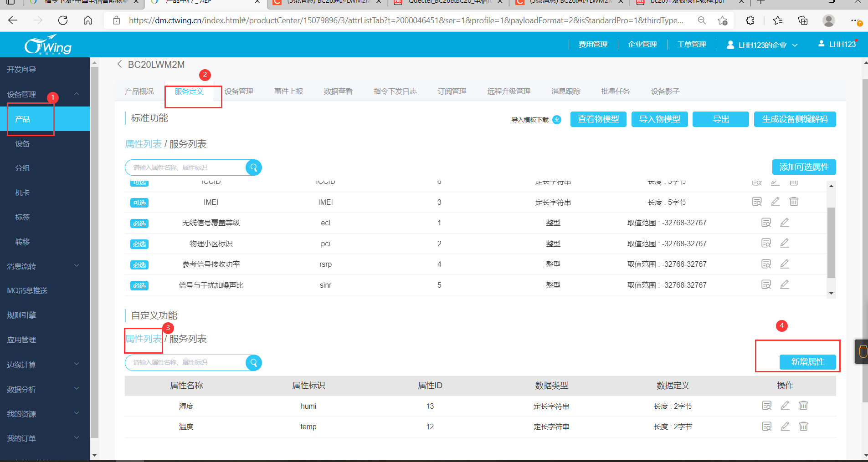Click the browser back arrow

coord(13,20)
